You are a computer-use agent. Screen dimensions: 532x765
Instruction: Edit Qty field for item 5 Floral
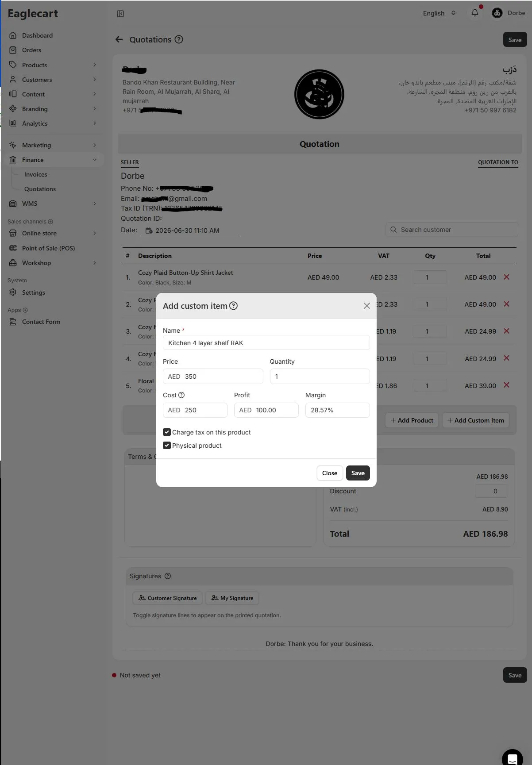430,386
